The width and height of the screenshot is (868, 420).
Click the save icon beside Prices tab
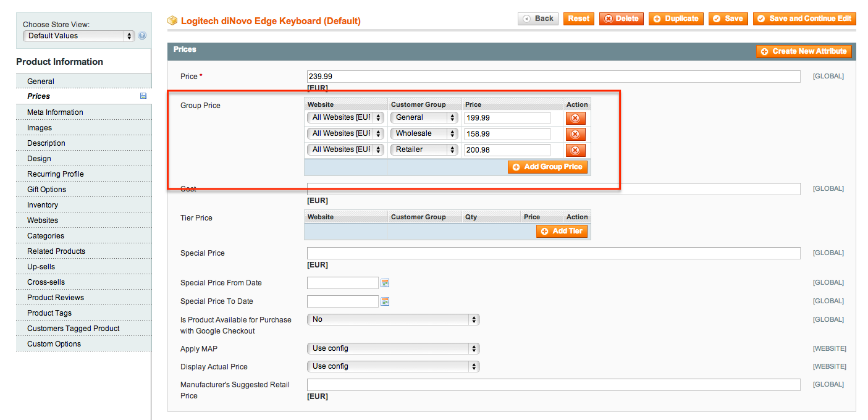pos(143,96)
